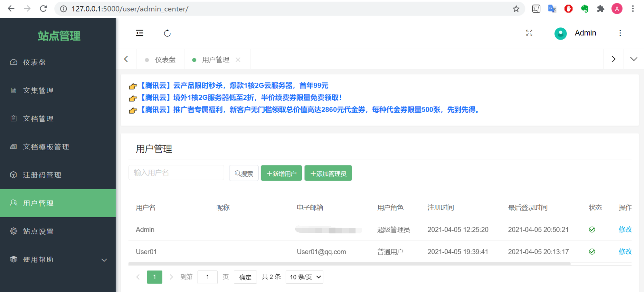
Task: Close the 用户管理 tab
Action: point(238,60)
